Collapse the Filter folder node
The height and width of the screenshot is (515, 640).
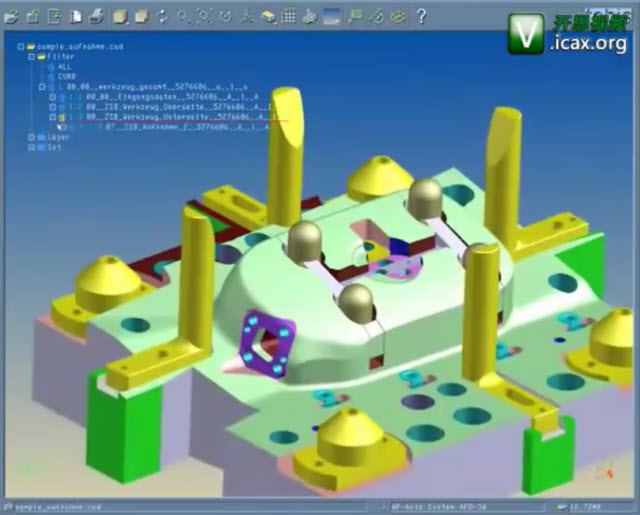click(x=31, y=57)
